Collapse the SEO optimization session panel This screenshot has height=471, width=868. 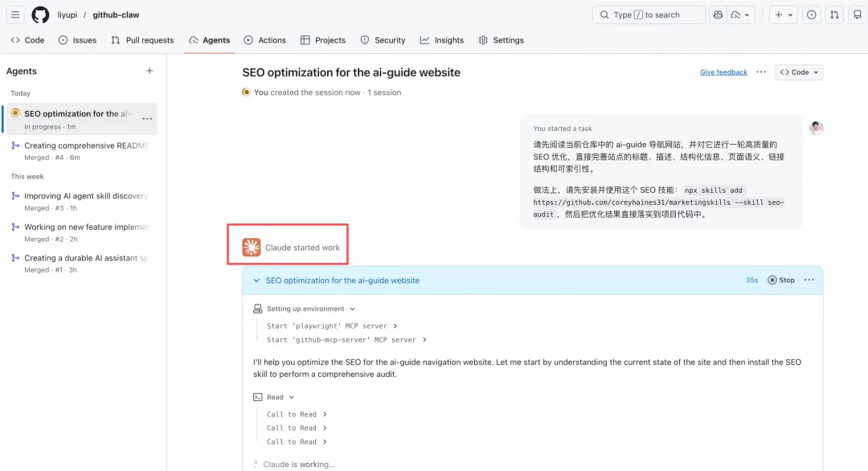[x=256, y=281]
